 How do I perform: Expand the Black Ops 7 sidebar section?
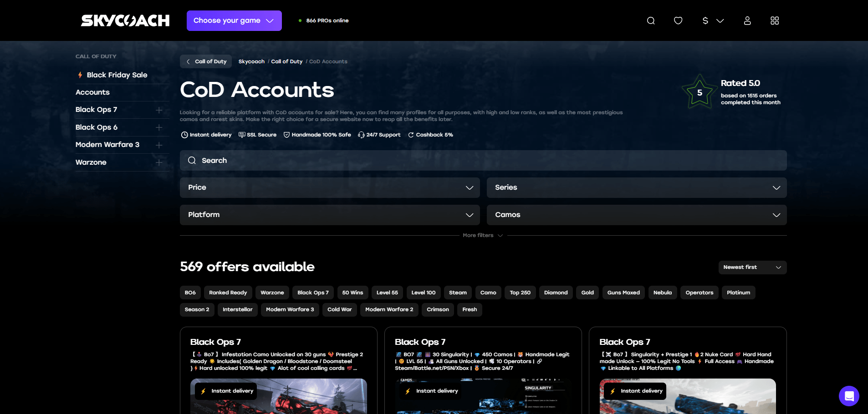(x=159, y=110)
